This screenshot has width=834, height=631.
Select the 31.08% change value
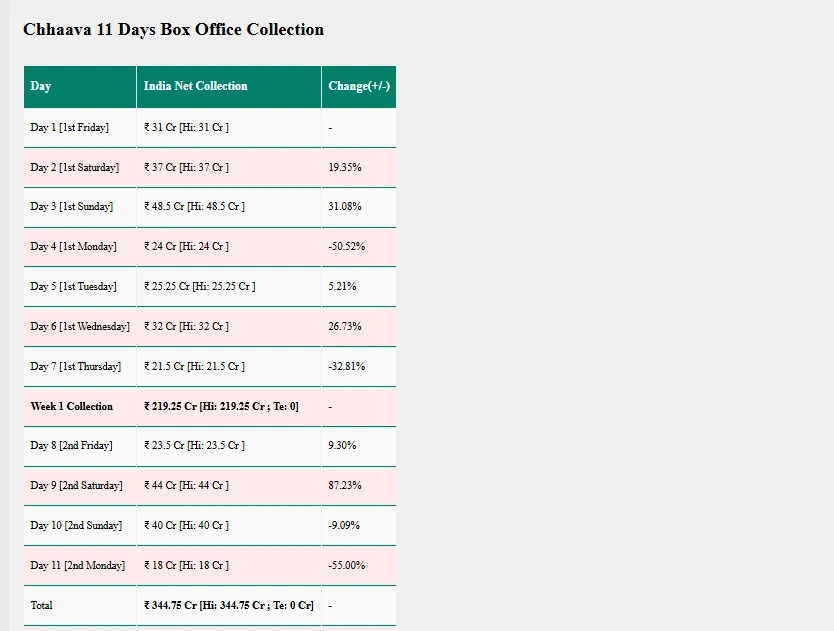345,207
